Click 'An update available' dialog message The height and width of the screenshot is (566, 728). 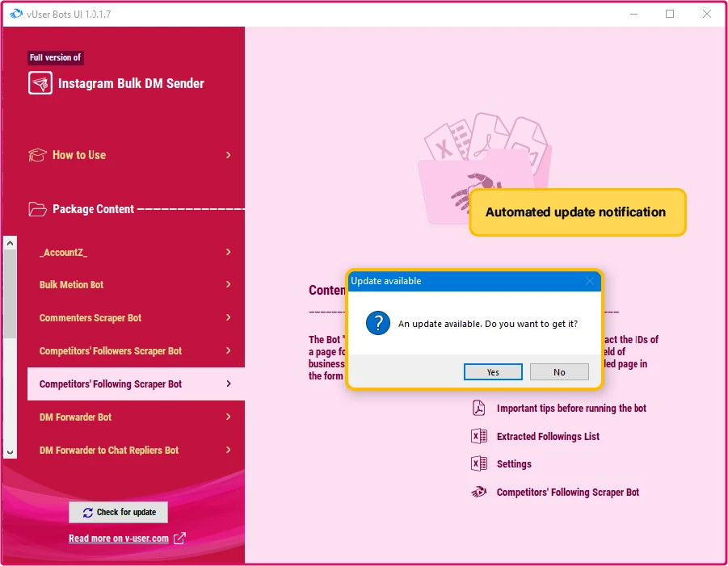coord(488,324)
